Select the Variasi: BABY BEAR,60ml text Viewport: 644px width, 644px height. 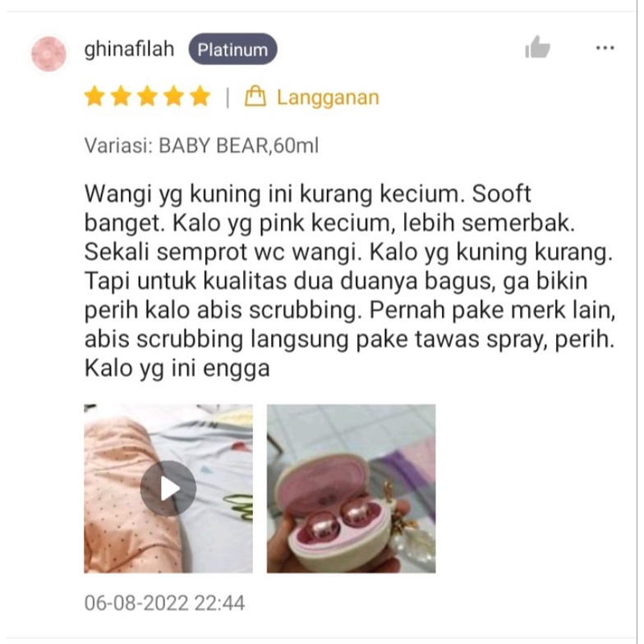201,146
